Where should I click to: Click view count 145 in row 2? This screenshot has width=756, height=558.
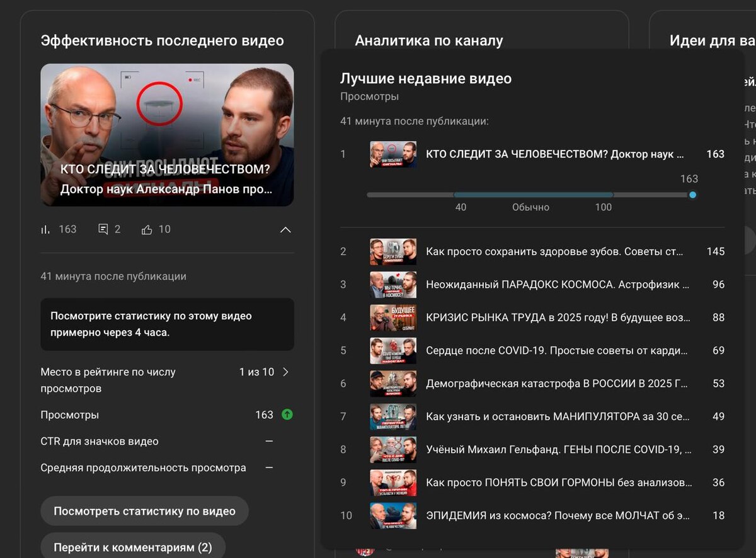click(716, 251)
